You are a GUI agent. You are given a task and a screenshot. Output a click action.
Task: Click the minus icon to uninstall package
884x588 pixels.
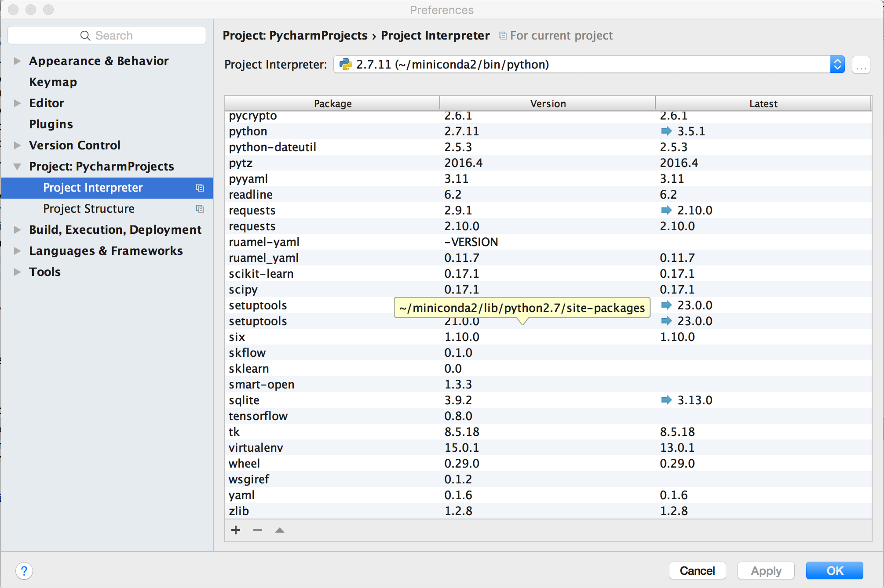pos(258,530)
